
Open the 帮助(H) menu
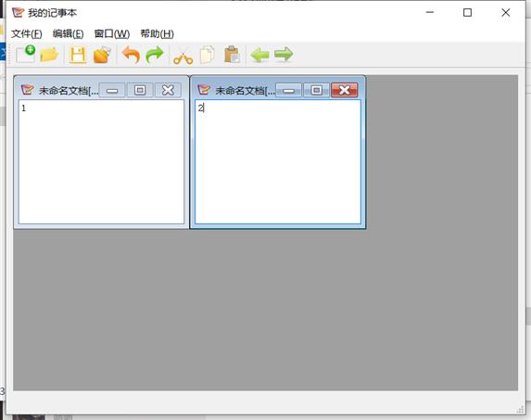(x=158, y=33)
